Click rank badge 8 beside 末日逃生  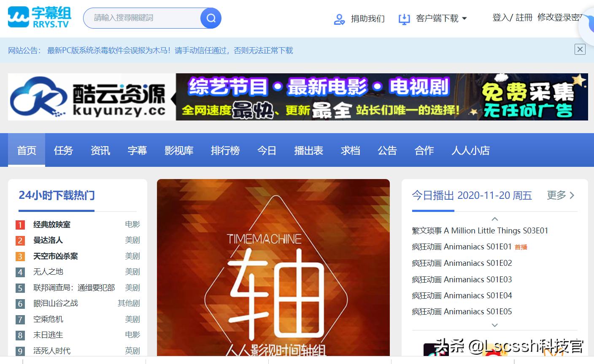(20, 335)
